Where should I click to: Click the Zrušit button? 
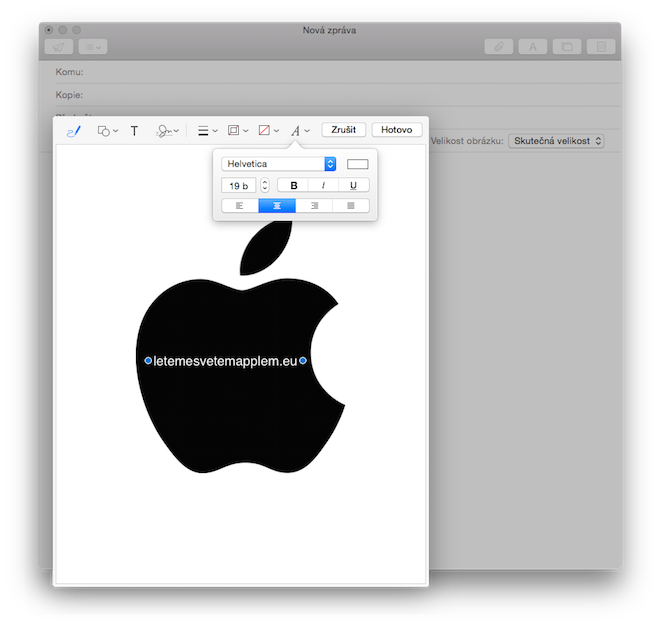(343, 130)
